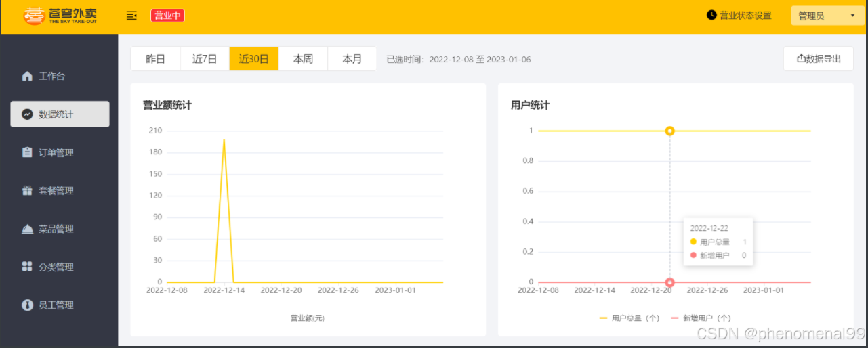868x348 pixels.
Task: Click the dish icon beside 菜品管理
Action: tap(27, 229)
